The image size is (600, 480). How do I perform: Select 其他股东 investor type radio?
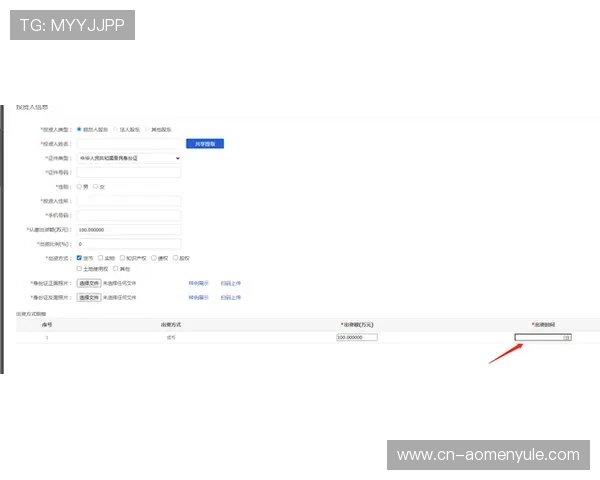pos(149,129)
